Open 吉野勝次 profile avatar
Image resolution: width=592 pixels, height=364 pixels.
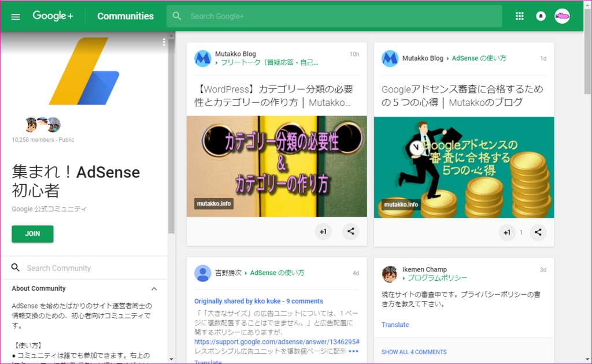point(203,273)
